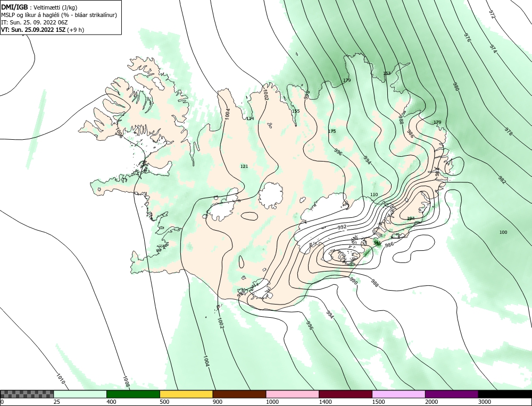
Task: Click the '1006' isobar label over Westfjords
Action: 119,131
